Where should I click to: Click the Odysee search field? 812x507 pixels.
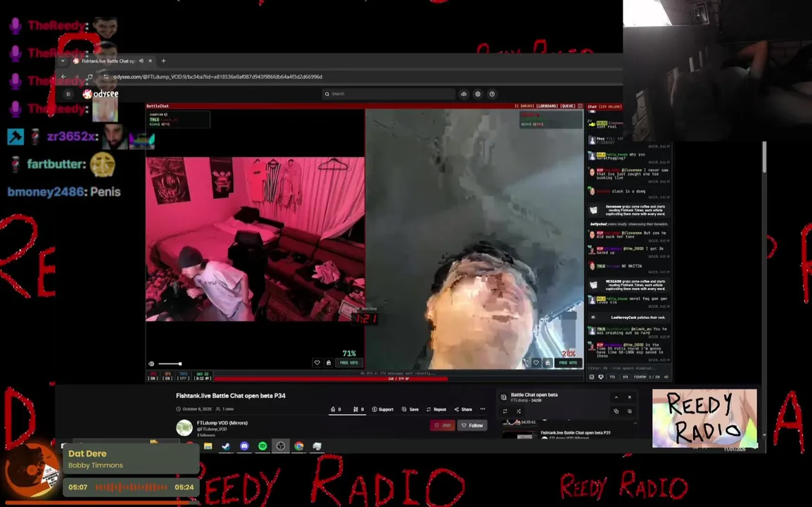(388, 94)
